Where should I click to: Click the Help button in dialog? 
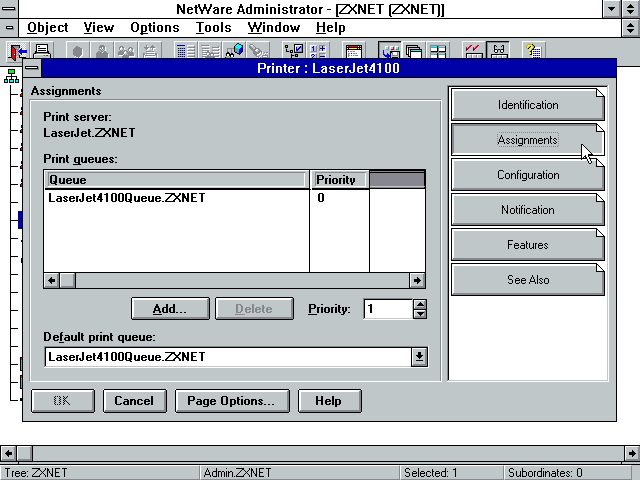pos(329,401)
